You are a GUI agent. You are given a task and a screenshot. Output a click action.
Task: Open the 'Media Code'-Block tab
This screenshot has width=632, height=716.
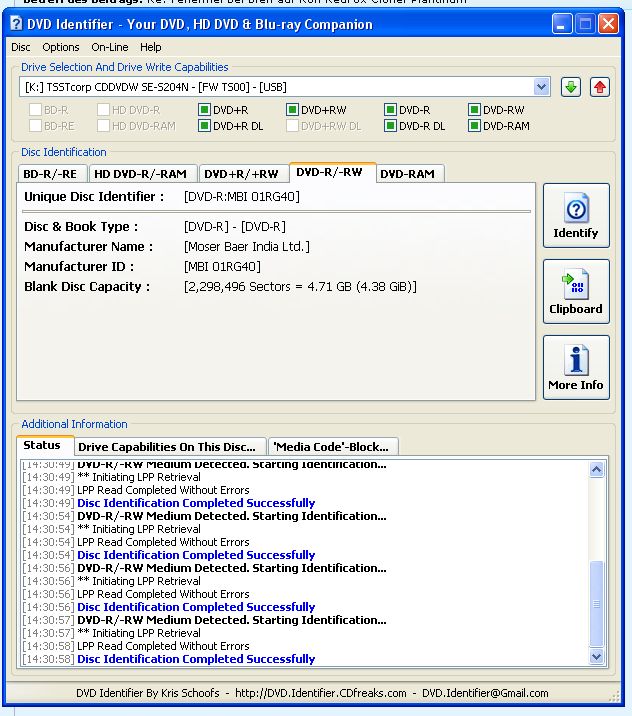click(331, 447)
